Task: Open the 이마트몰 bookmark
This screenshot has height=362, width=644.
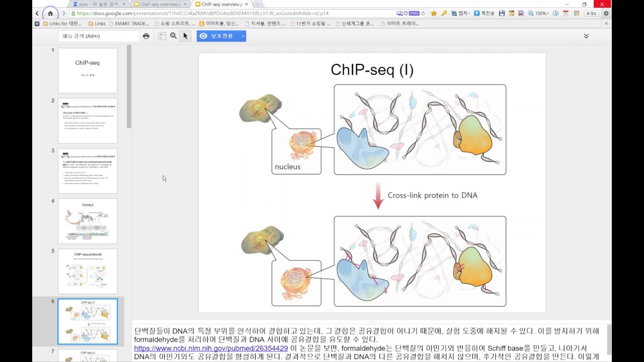Action: coord(219,24)
